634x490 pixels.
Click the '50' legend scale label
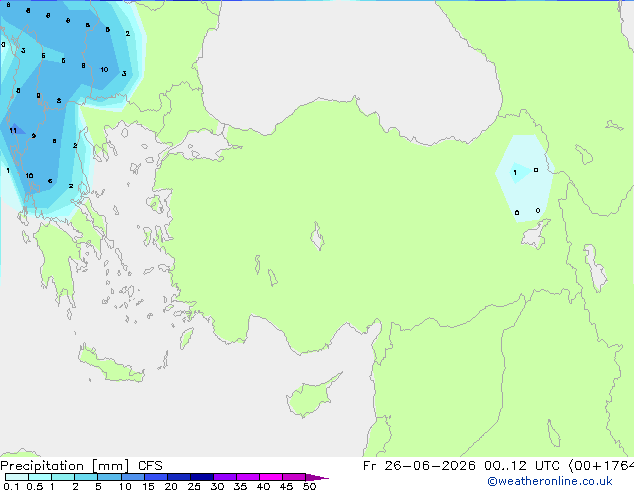point(309,486)
